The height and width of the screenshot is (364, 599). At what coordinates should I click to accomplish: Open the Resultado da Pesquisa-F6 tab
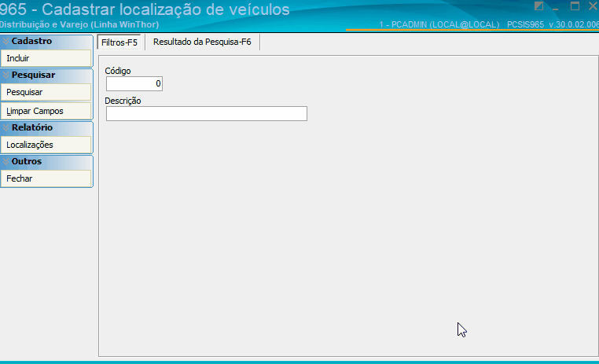(202, 42)
